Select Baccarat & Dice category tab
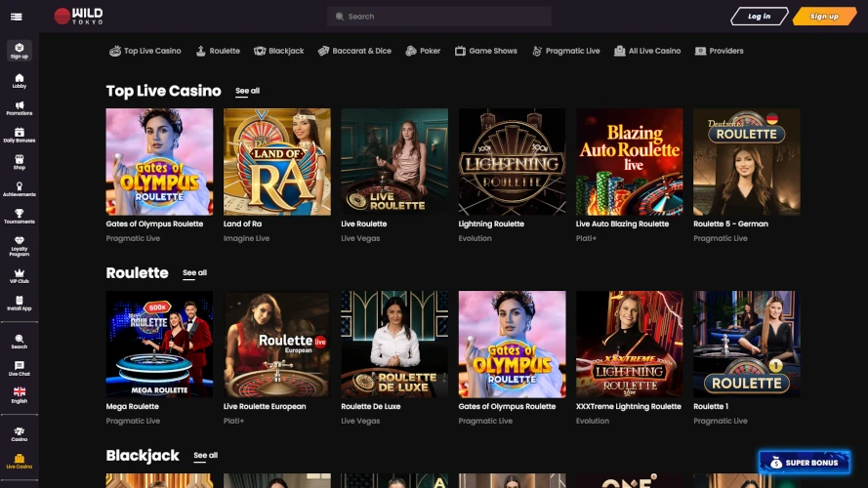The width and height of the screenshot is (868, 488). click(x=354, y=51)
